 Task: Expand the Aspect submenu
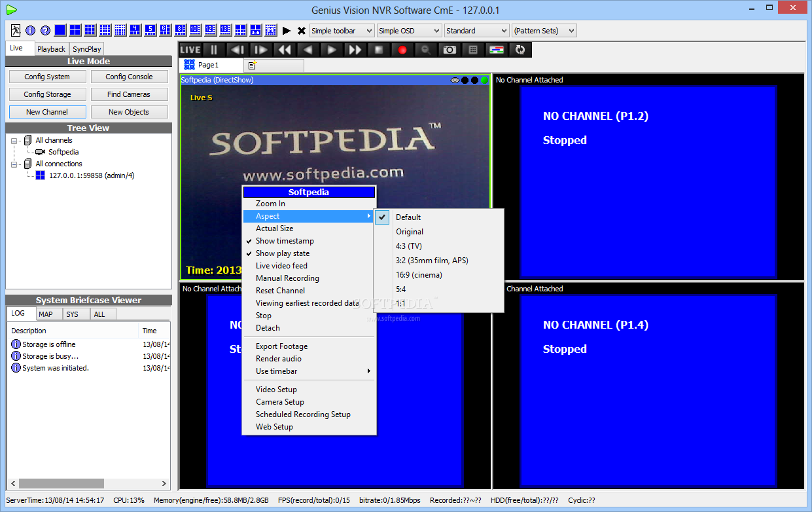click(x=309, y=216)
